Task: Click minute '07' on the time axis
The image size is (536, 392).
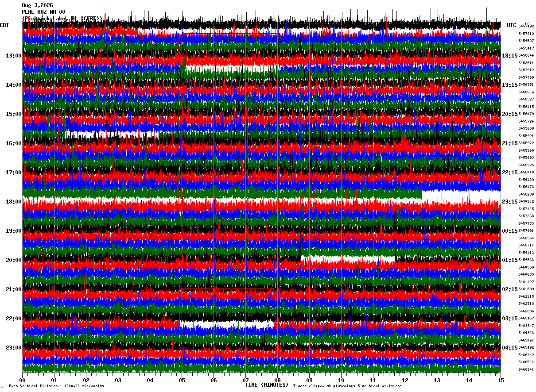Action: pyautogui.click(x=245, y=380)
